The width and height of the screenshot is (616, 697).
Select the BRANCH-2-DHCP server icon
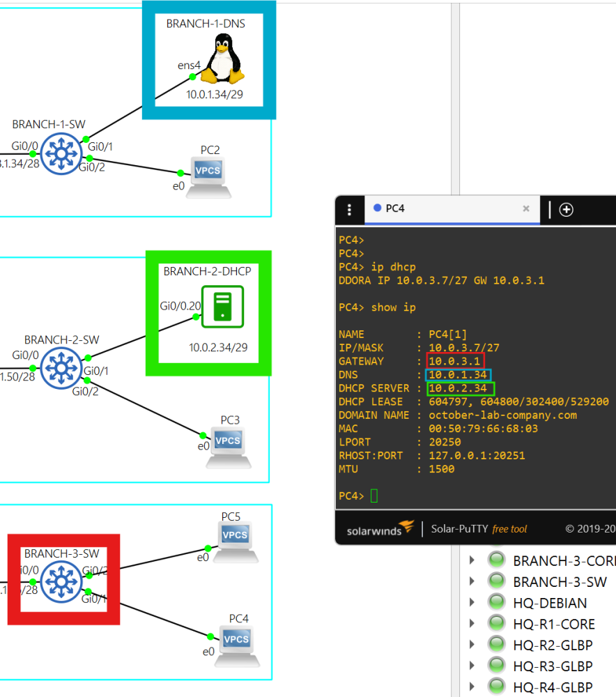click(222, 306)
